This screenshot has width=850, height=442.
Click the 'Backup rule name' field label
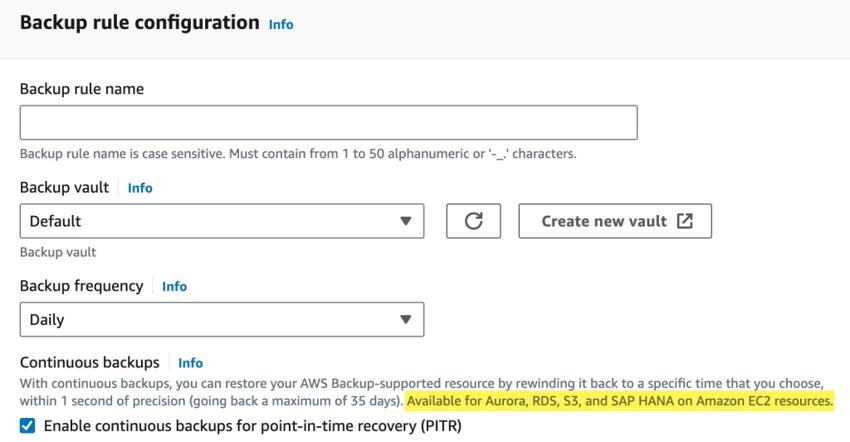point(82,89)
